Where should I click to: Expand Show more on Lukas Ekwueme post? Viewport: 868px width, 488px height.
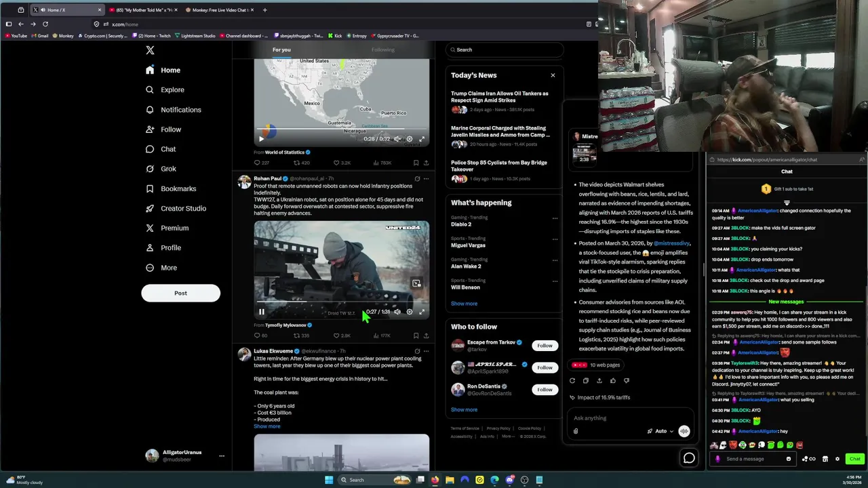[x=267, y=426]
